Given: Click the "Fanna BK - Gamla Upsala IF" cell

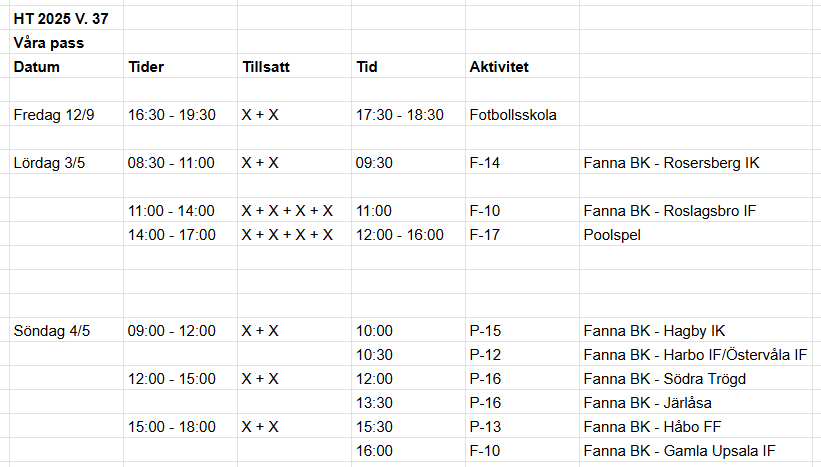Looking at the screenshot, I should point(679,451).
